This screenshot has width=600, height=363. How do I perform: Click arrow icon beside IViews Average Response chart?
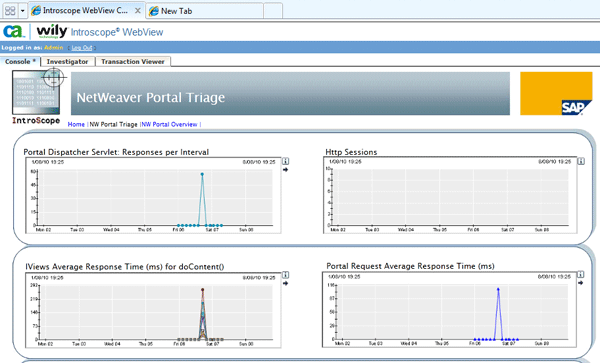285,283
